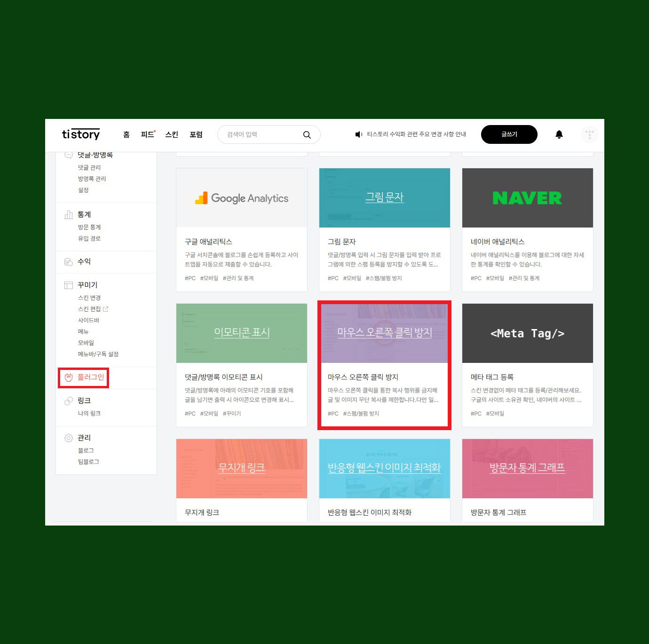Click the 메타 태그 등록 card title
Screen dimensions: 649x644
pyautogui.click(x=492, y=377)
